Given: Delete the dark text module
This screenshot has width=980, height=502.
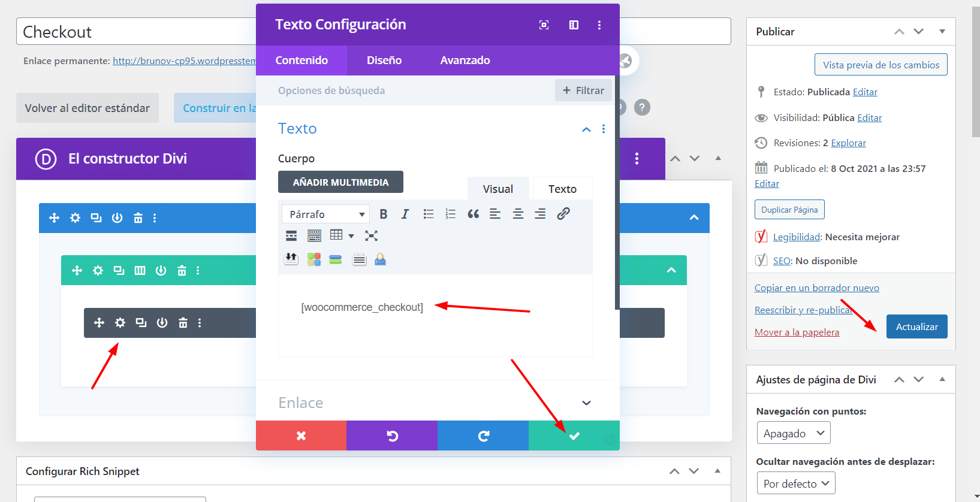Looking at the screenshot, I should tap(183, 323).
